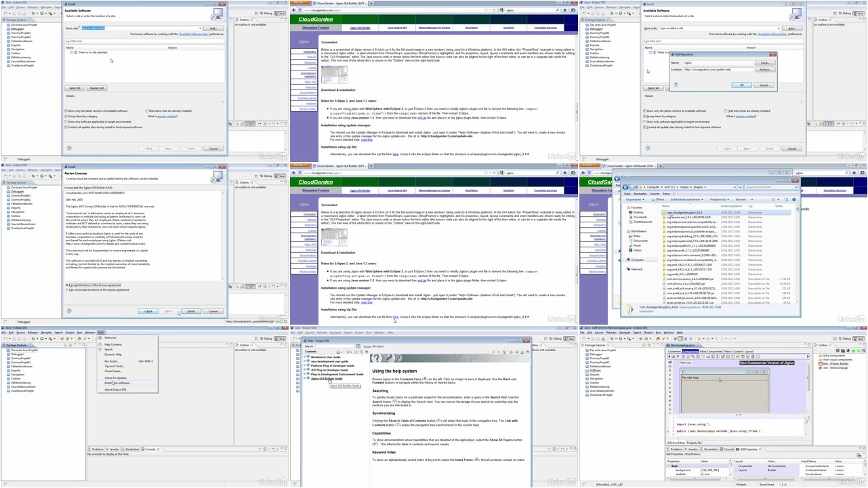This screenshot has width=868, height=488.
Task: Click New Java Package icon in Eclipse window with Help menu open
Action: click(x=62, y=339)
